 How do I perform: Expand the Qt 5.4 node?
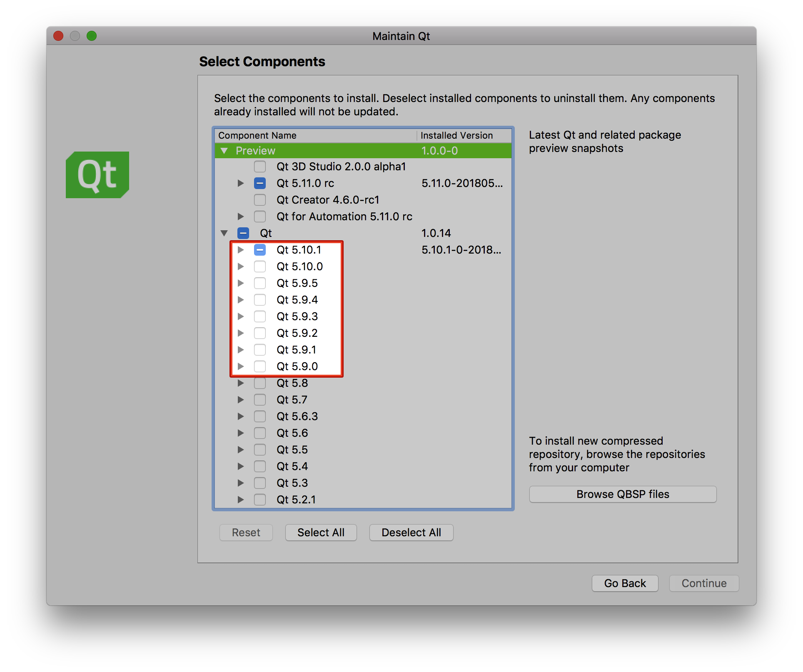[241, 466]
